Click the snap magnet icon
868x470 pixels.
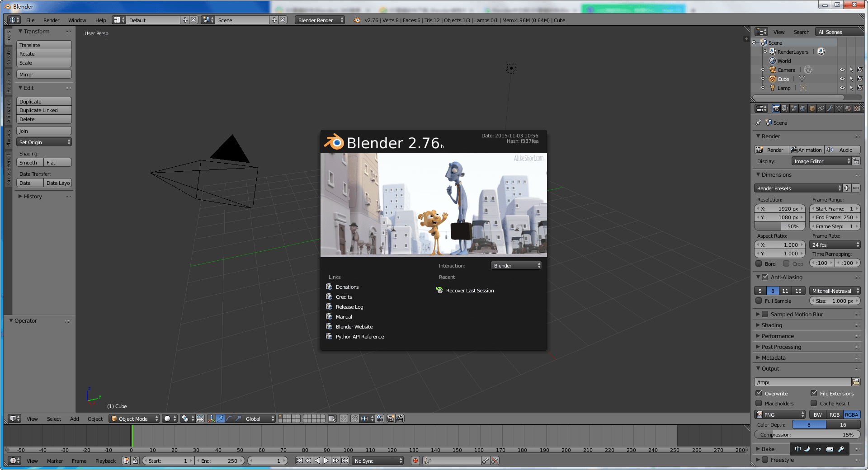355,418
